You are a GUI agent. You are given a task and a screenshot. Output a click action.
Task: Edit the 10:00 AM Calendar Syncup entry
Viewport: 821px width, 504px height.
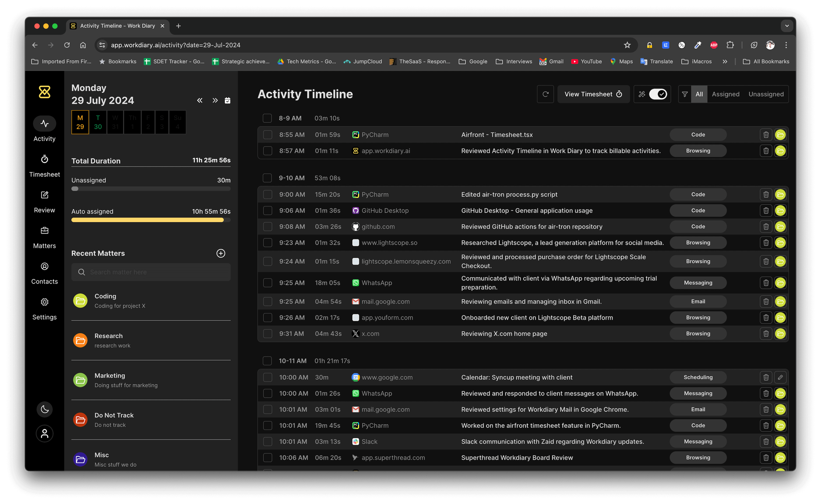pyautogui.click(x=780, y=377)
